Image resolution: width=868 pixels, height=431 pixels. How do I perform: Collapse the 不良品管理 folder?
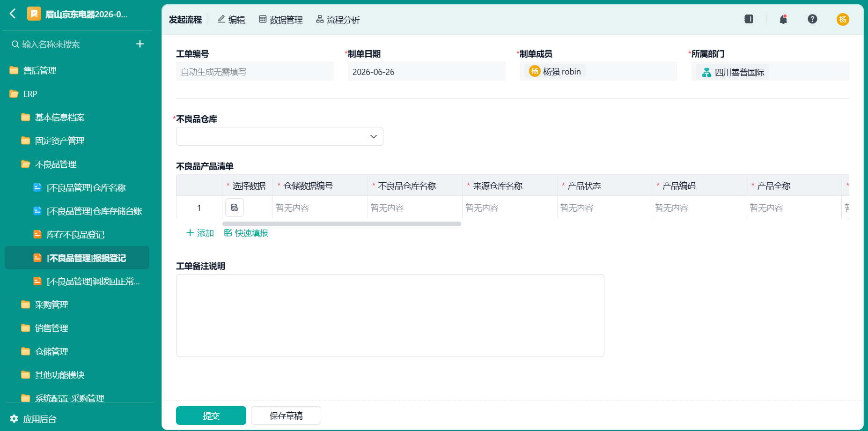[x=56, y=164]
